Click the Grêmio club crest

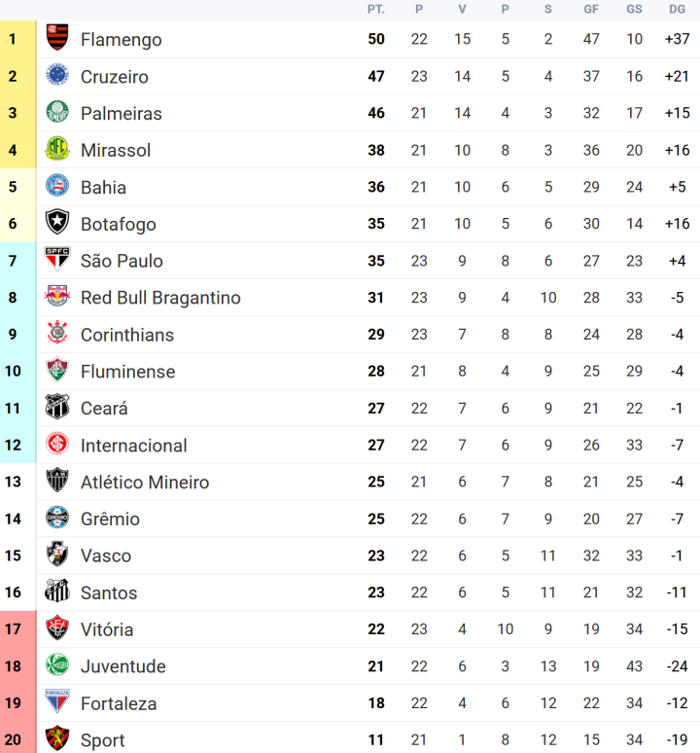pos(57,520)
